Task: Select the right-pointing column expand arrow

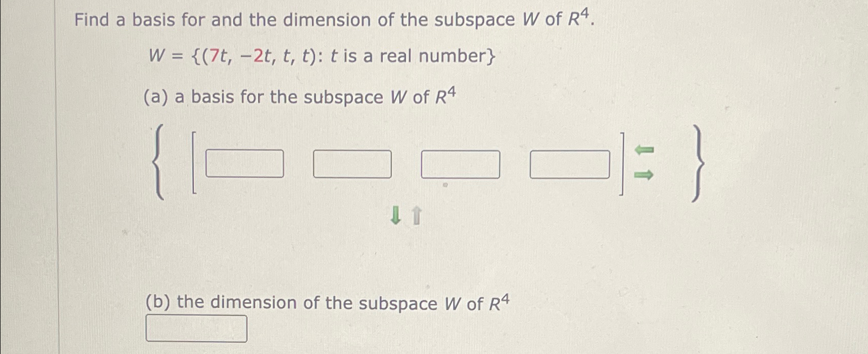Action: (x=644, y=174)
